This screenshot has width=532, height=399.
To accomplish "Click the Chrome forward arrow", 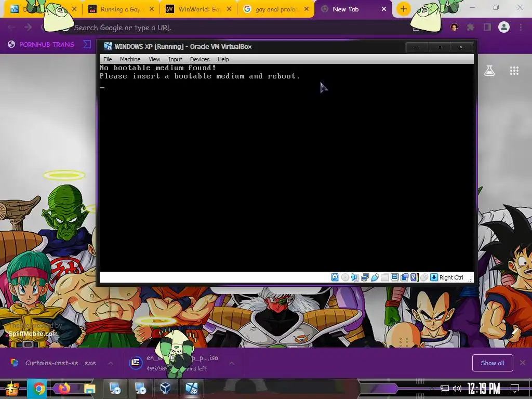I will [28, 27].
